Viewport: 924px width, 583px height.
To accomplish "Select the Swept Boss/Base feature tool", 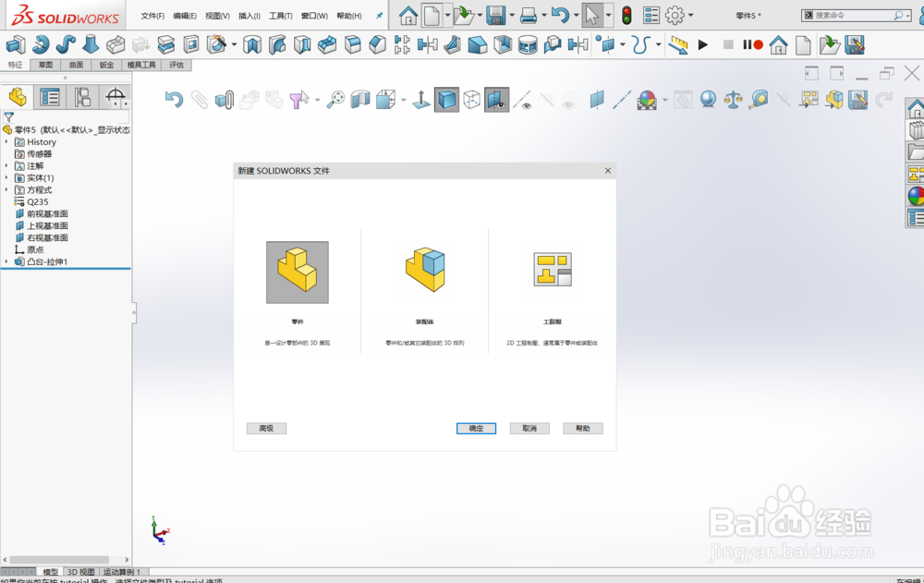I will point(66,44).
